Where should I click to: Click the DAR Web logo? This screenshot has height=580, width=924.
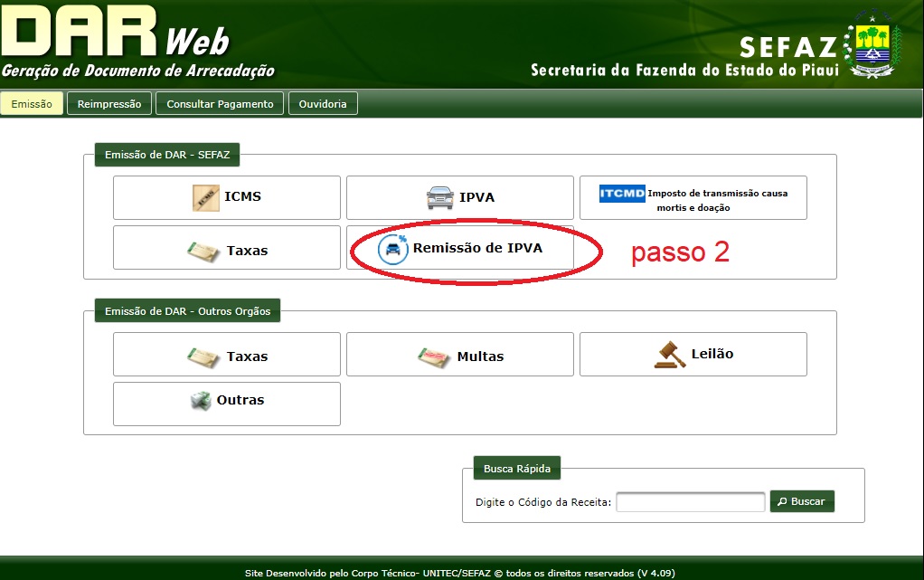pos(118,41)
